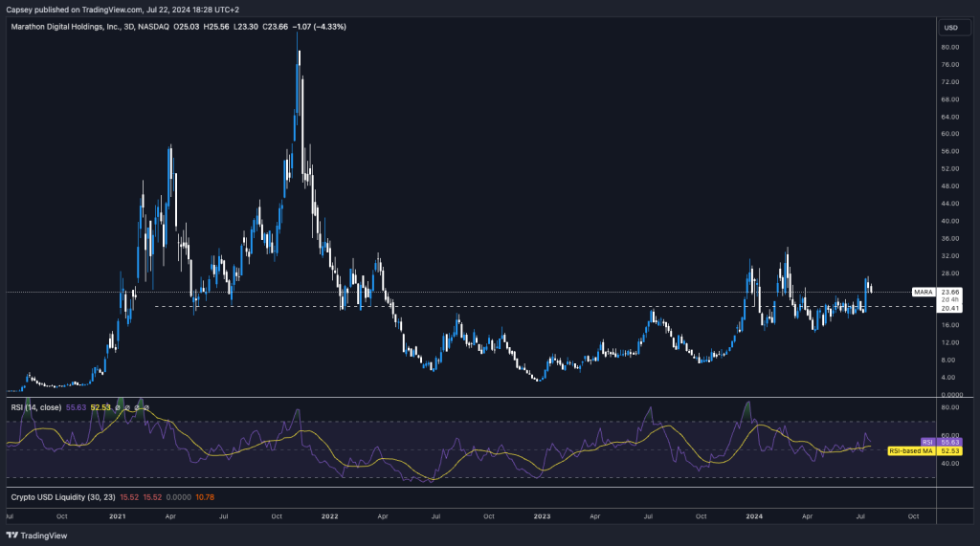Click the 76.00 price axis label
Viewport: 980px width, 546px height.
[950, 65]
